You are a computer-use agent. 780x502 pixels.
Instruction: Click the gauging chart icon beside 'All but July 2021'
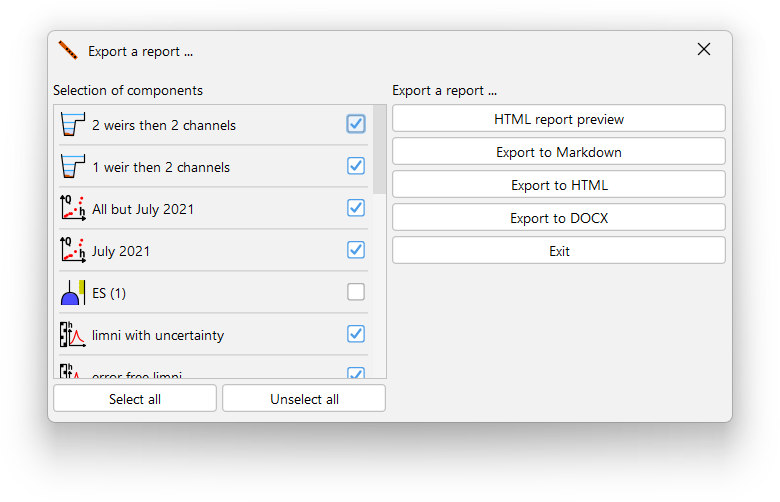coord(72,209)
